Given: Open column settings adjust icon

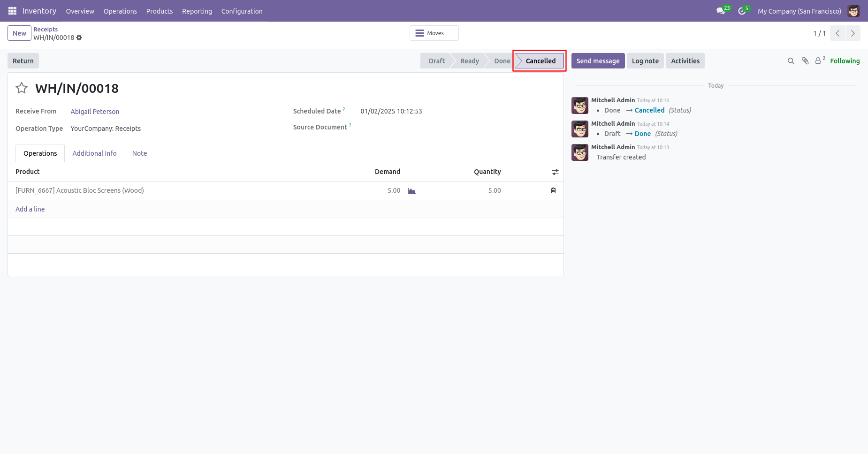Looking at the screenshot, I should click(x=555, y=172).
